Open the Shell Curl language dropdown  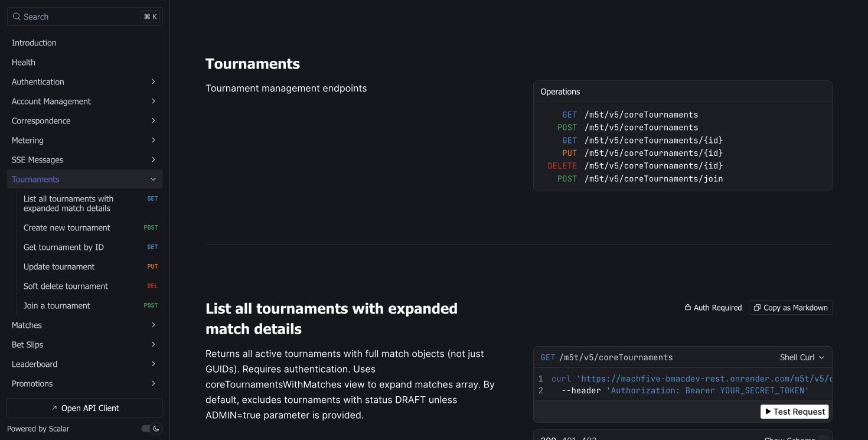(x=802, y=357)
